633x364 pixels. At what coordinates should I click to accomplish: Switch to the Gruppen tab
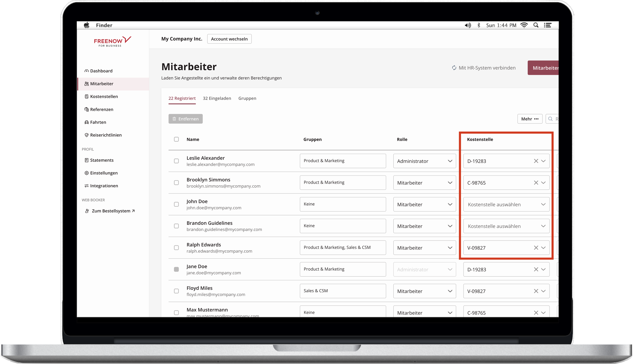coord(247,98)
